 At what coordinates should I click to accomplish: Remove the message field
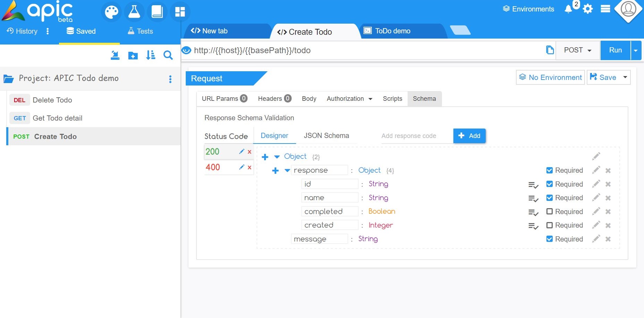(x=608, y=239)
